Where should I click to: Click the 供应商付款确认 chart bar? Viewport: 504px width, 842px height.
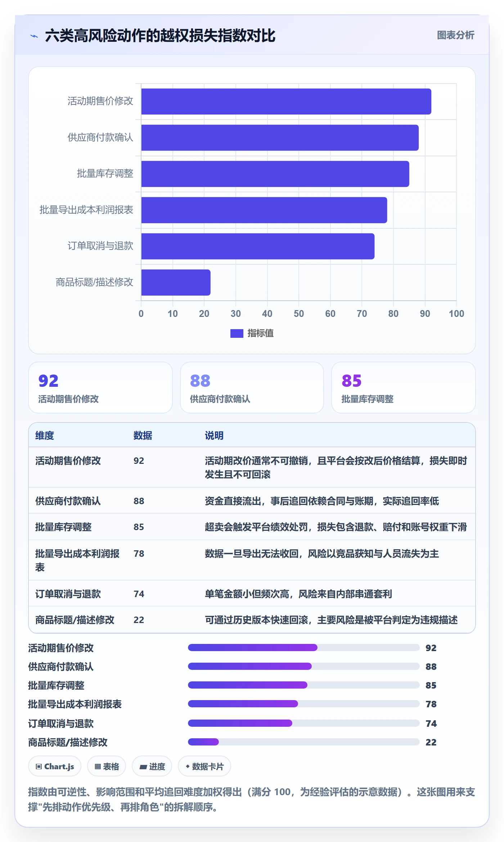click(280, 138)
